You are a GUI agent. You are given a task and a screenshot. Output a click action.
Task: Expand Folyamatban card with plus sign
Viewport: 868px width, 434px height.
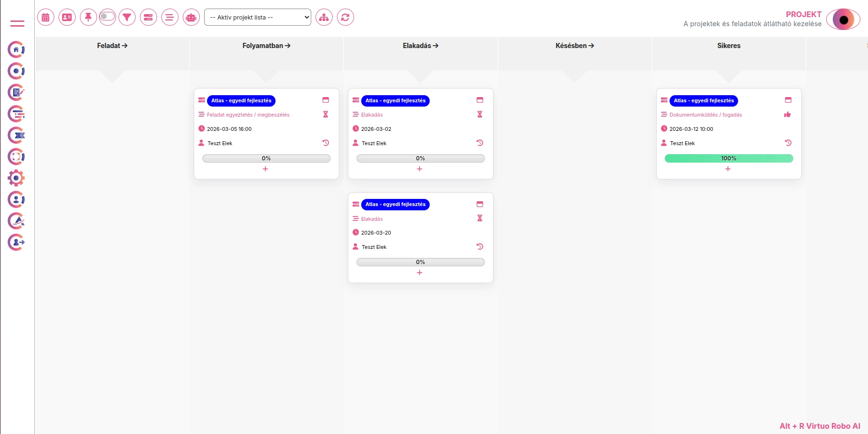pyautogui.click(x=266, y=169)
